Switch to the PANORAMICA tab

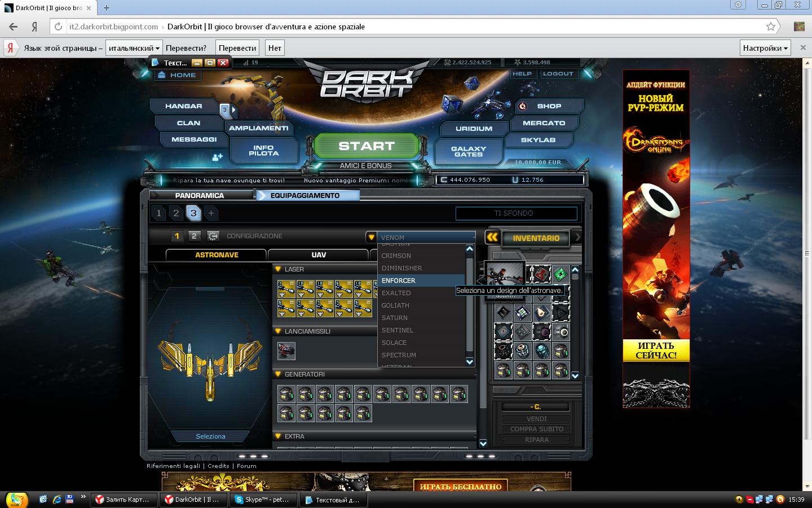tap(200, 195)
